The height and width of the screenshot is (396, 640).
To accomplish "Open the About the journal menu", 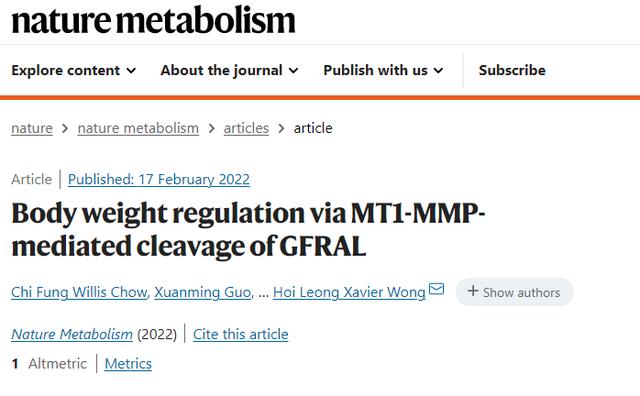I will click(x=229, y=70).
